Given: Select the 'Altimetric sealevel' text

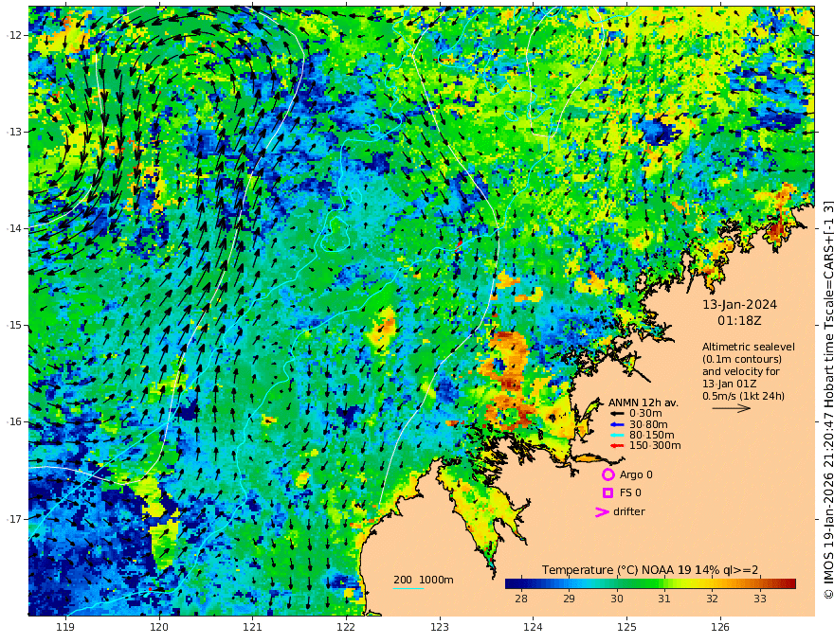Looking at the screenshot, I should [x=749, y=347].
